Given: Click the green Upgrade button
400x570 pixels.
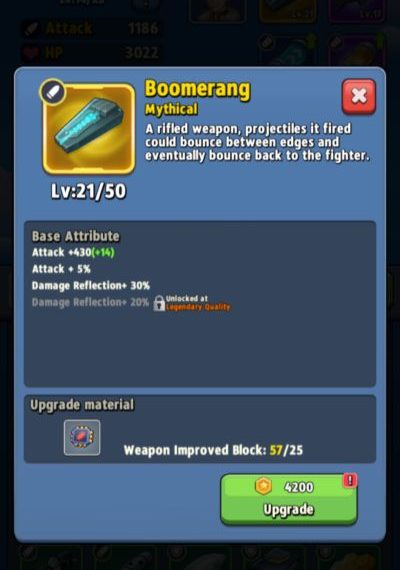Looking at the screenshot, I should 289,499.
